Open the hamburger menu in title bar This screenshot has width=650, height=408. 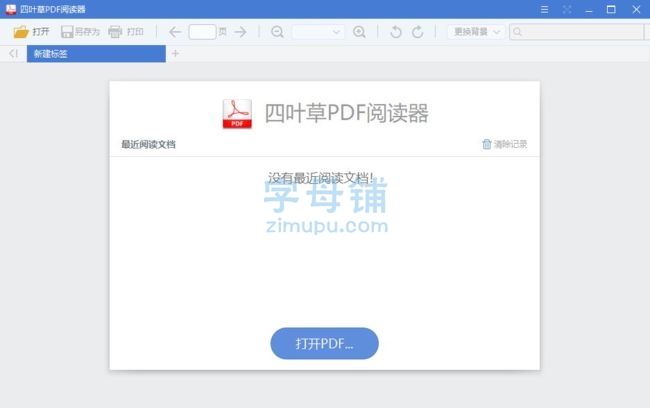pos(545,10)
